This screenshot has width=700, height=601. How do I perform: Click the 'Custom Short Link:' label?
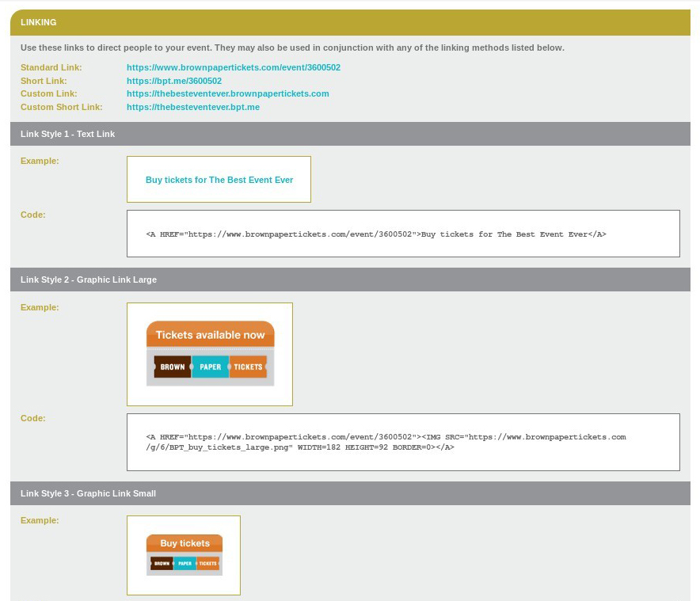pos(62,107)
